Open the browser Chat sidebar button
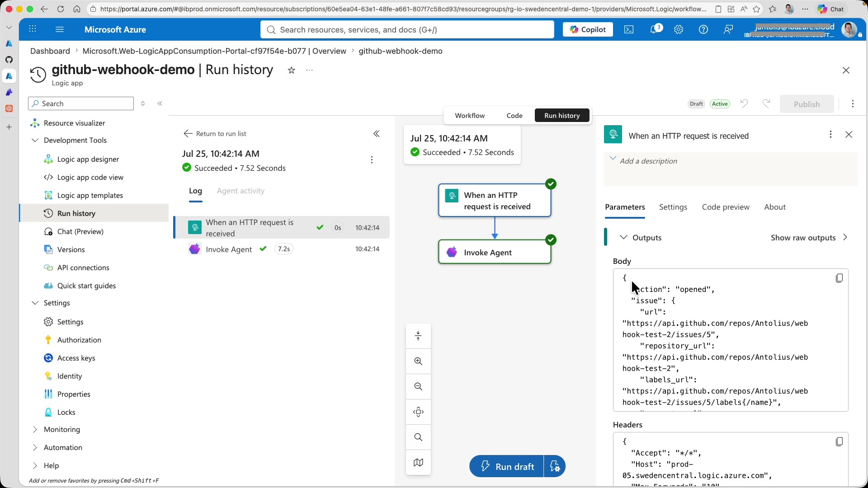Image resolution: width=868 pixels, height=488 pixels. [832, 9]
